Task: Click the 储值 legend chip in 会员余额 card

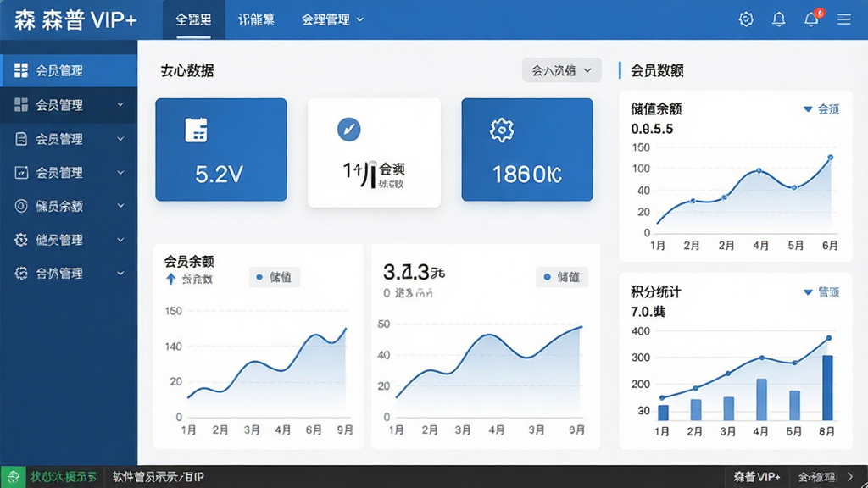Action: [275, 277]
